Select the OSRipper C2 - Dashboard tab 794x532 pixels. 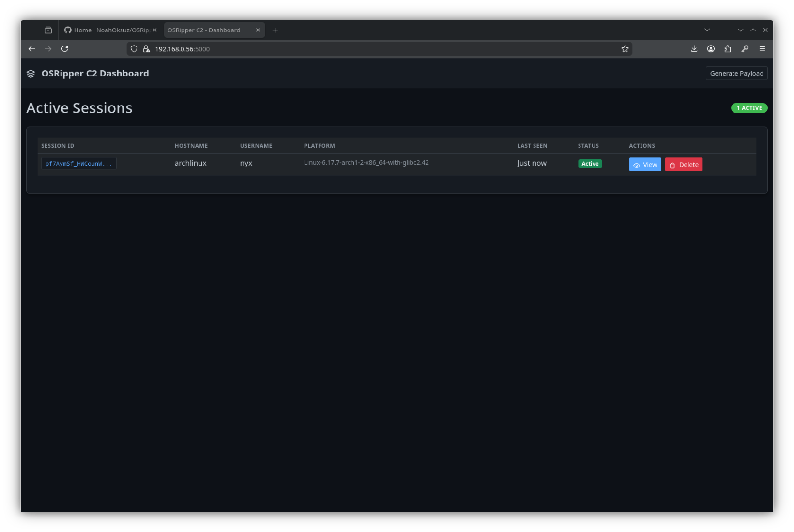click(x=206, y=30)
